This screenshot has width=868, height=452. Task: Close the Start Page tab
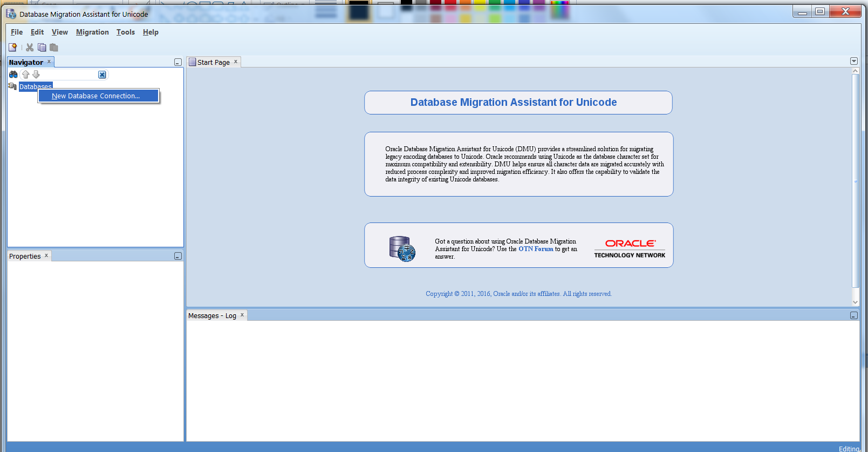click(x=236, y=62)
